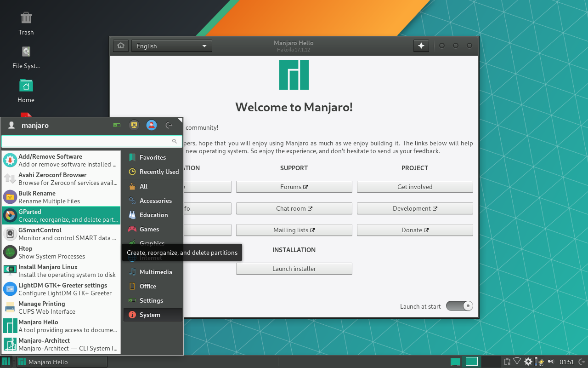
Task: Open the switch user icon in menu header
Action: [x=152, y=125]
